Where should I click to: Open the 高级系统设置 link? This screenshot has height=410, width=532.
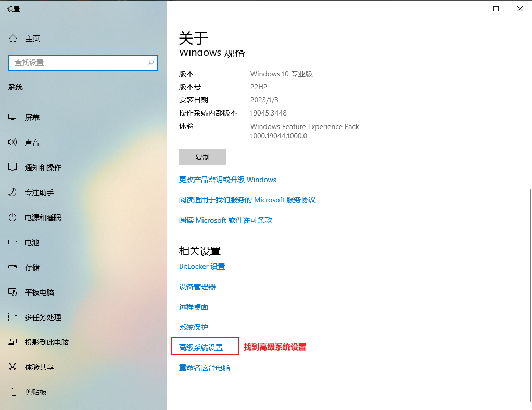[x=201, y=348]
